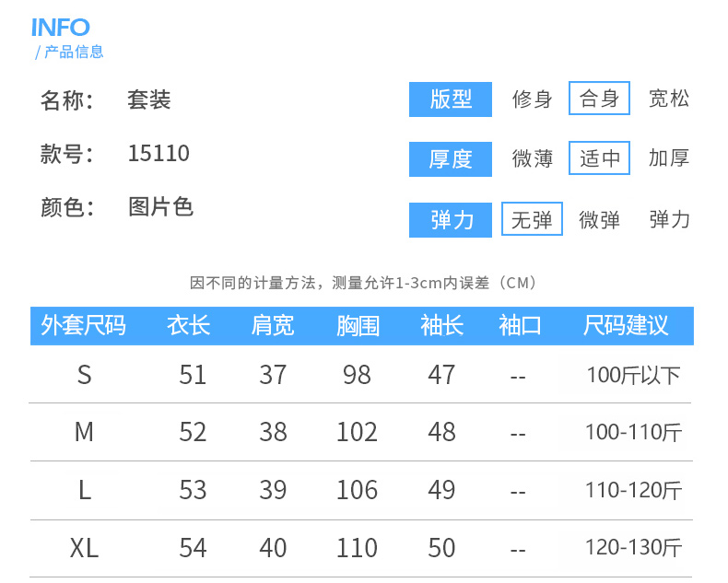Select the 修身 fit option
Viewport: 728px width, 583px height.
533,99
